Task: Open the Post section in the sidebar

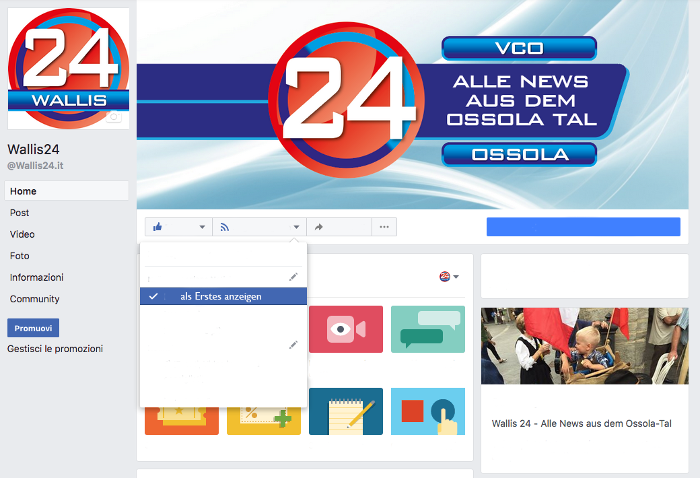Action: pos(20,213)
